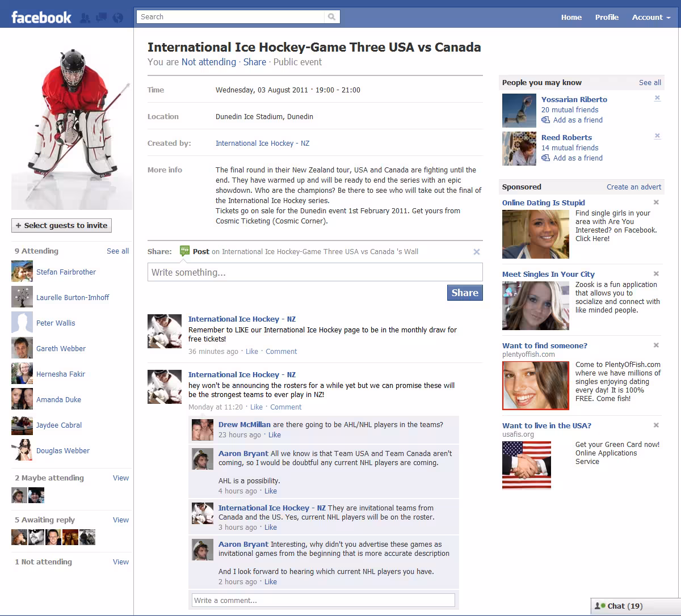Image resolution: width=681 pixels, height=616 pixels.
Task: Open Laurelle Burton-Imhoff's profile picture
Action: coord(22,297)
